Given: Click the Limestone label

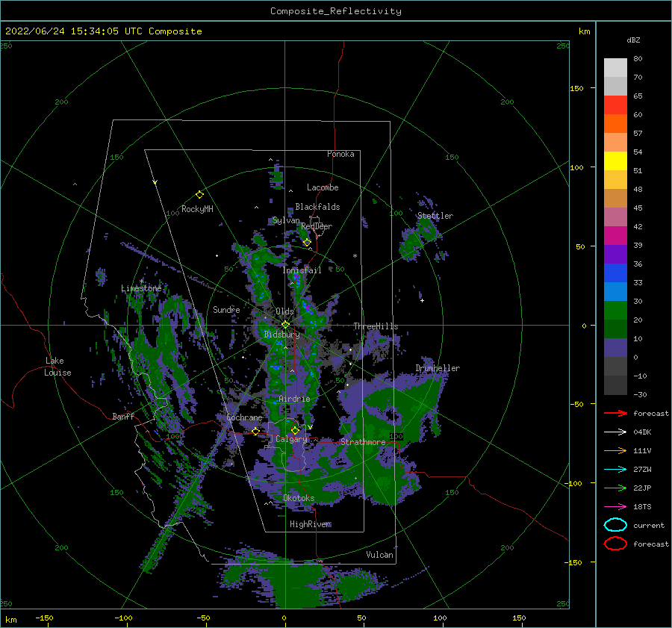Looking at the screenshot, I should 141,288.
